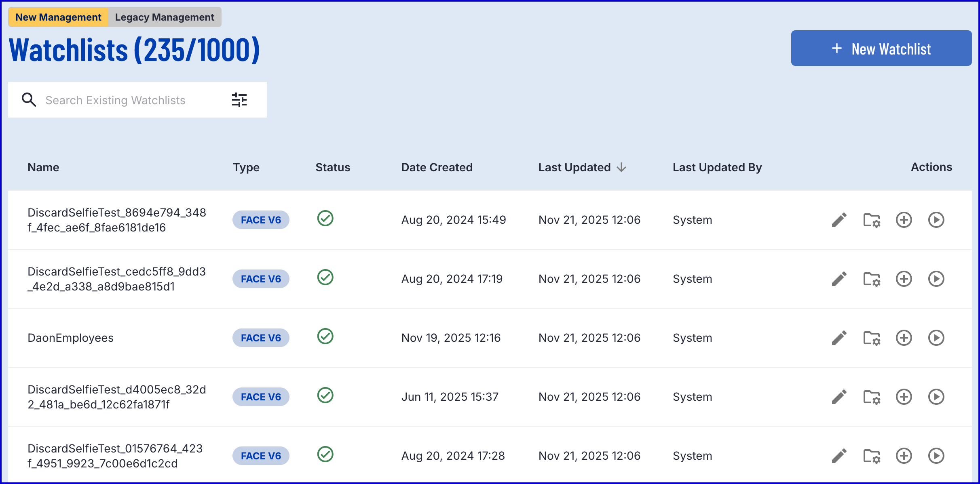Viewport: 980px width, 484px height.
Task: Click the plus circle icon in first row
Action: [904, 220]
